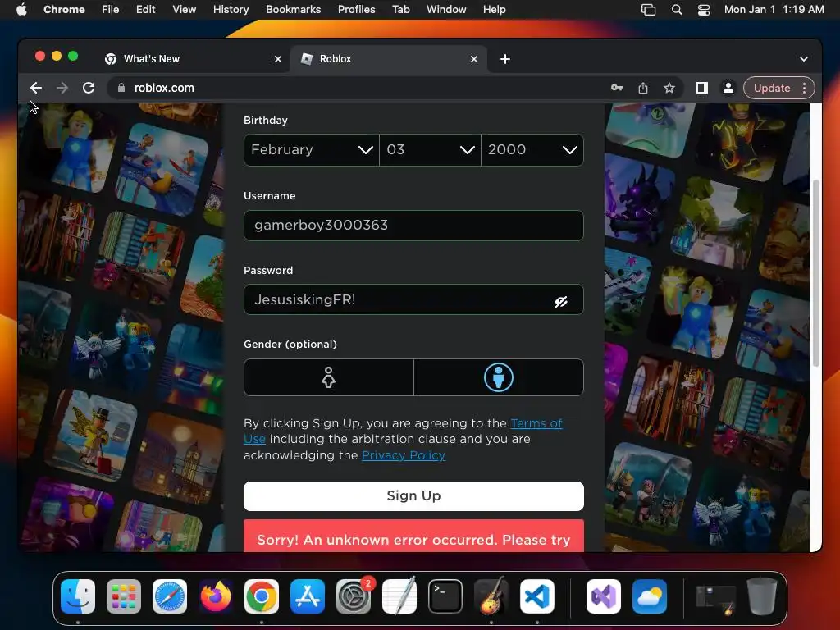The image size is (840, 630).
Task: Open the Bookmarks menu
Action: click(293, 10)
